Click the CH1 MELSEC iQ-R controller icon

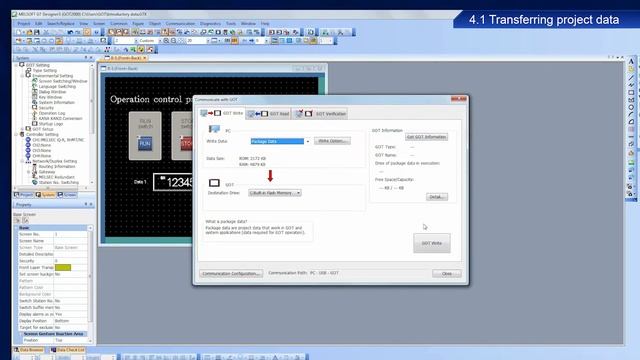28,140
